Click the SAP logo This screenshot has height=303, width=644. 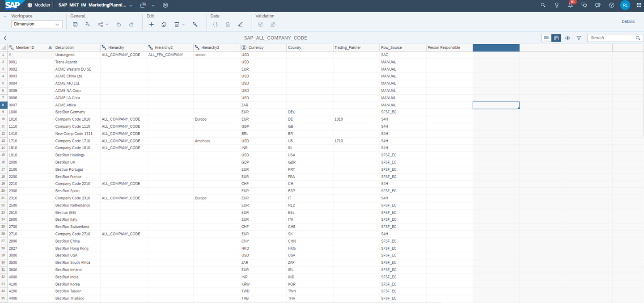(x=13, y=5)
